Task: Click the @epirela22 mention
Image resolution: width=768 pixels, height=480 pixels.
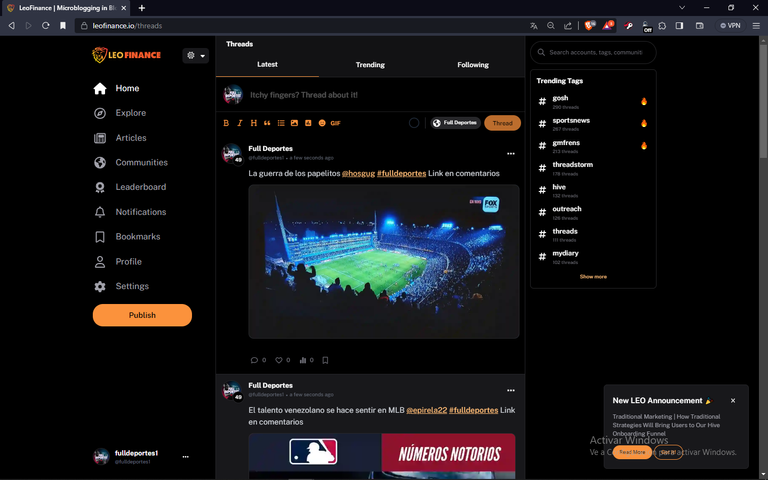Action: tap(427, 410)
